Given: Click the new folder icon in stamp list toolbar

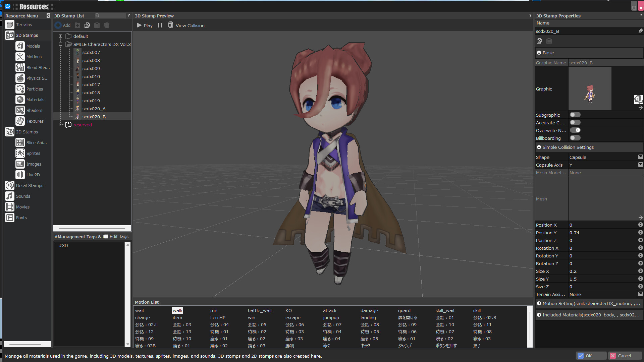Looking at the screenshot, I should 77,25.
